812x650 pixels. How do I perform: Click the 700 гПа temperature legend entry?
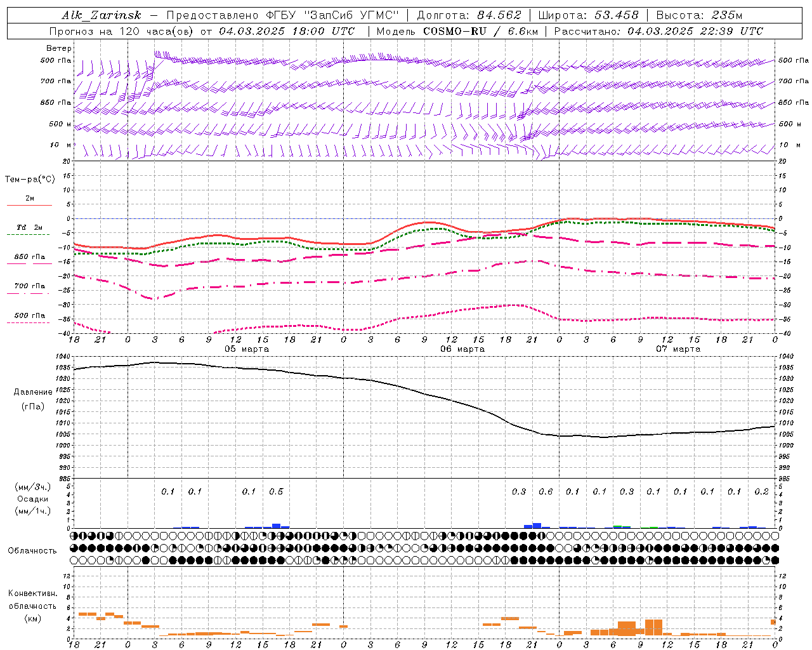click(29, 286)
